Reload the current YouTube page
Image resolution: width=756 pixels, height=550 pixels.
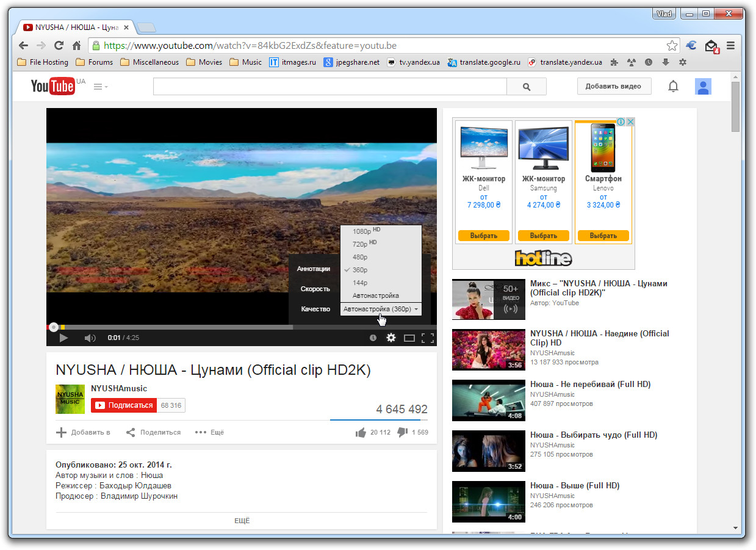(x=59, y=45)
